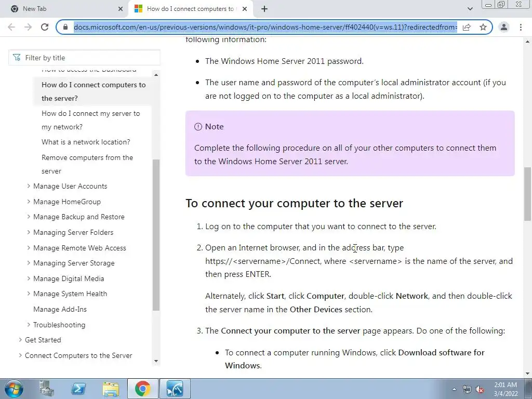Expand Managing Server Storage chevron

(29, 263)
